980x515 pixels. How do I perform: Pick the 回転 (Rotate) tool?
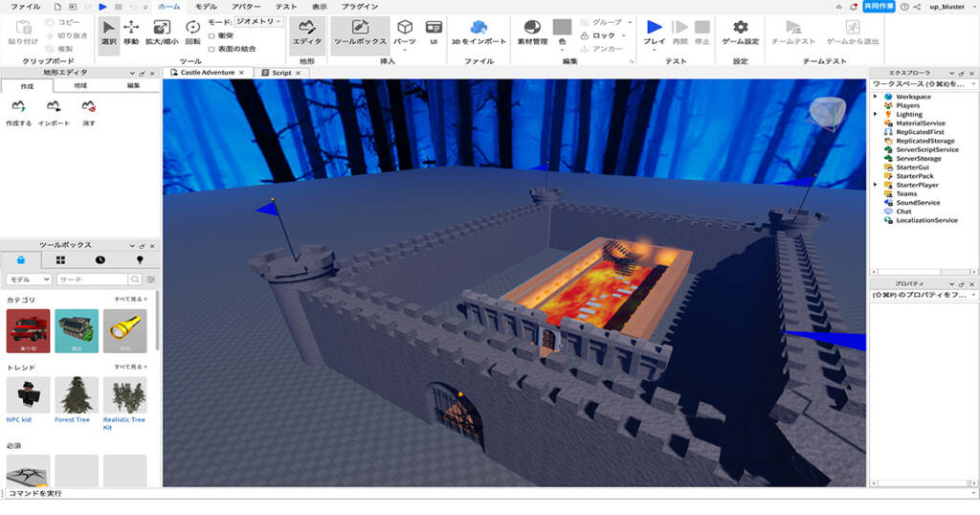(193, 33)
